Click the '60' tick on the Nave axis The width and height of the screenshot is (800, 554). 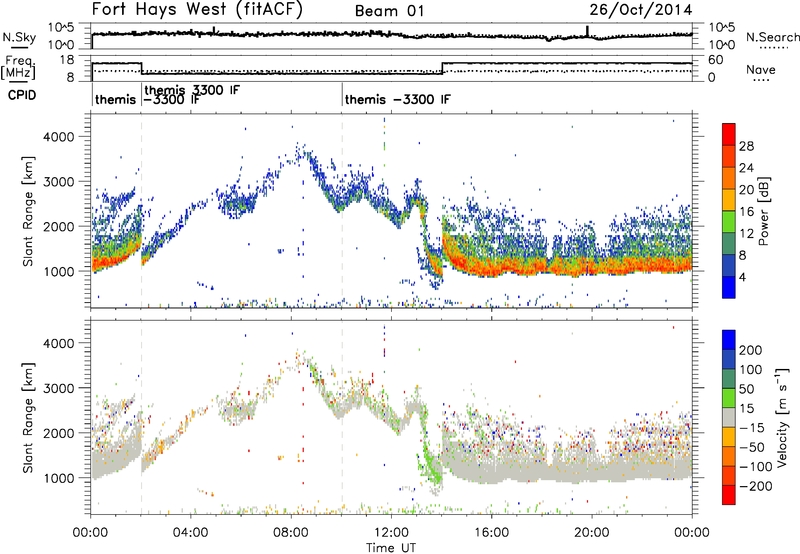coord(715,60)
